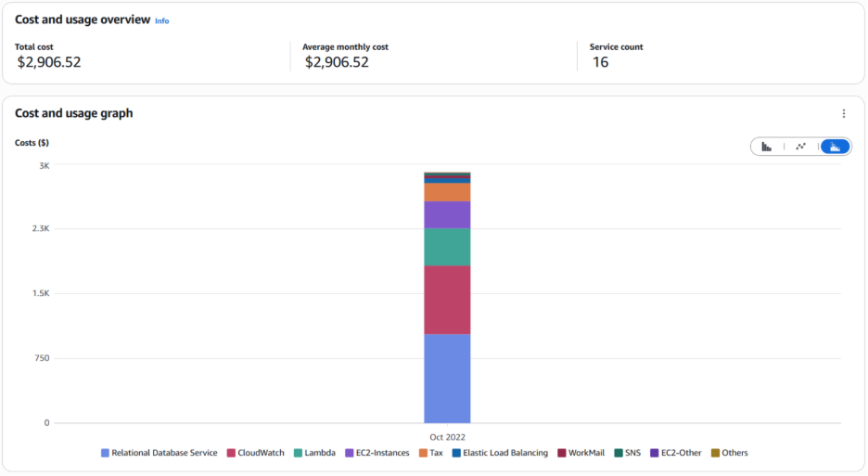Click the blue RDS bar segment

coord(447,378)
